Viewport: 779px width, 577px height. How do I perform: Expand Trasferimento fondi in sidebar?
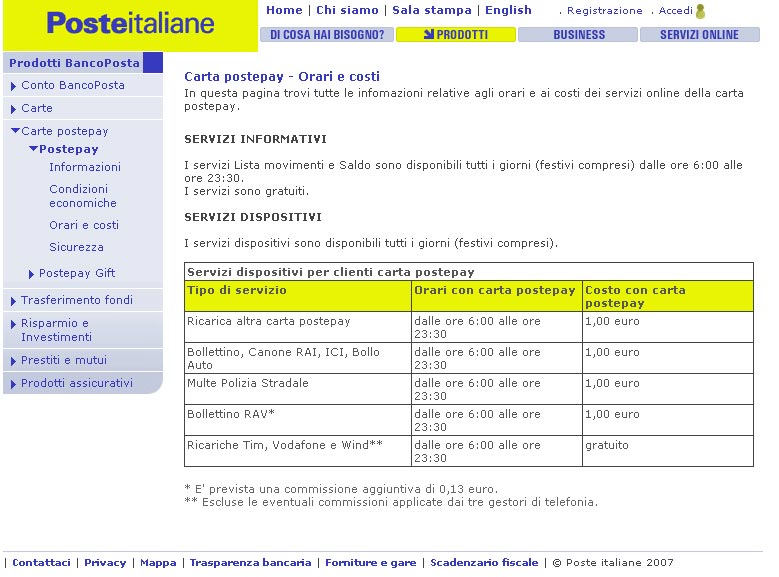14,301
